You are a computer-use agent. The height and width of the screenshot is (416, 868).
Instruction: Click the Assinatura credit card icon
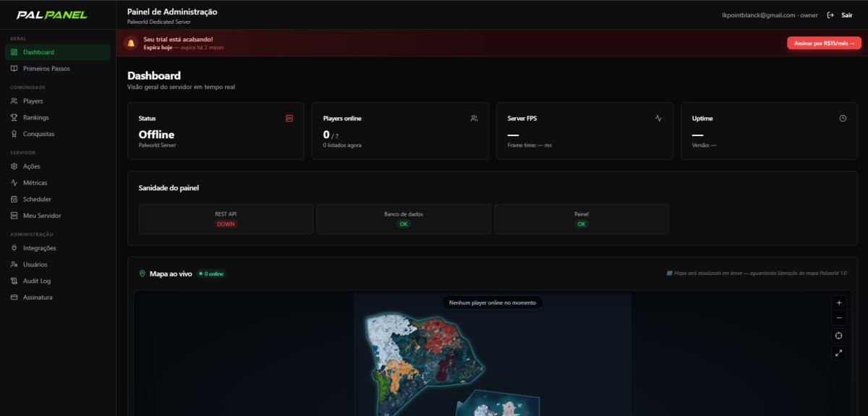point(14,297)
